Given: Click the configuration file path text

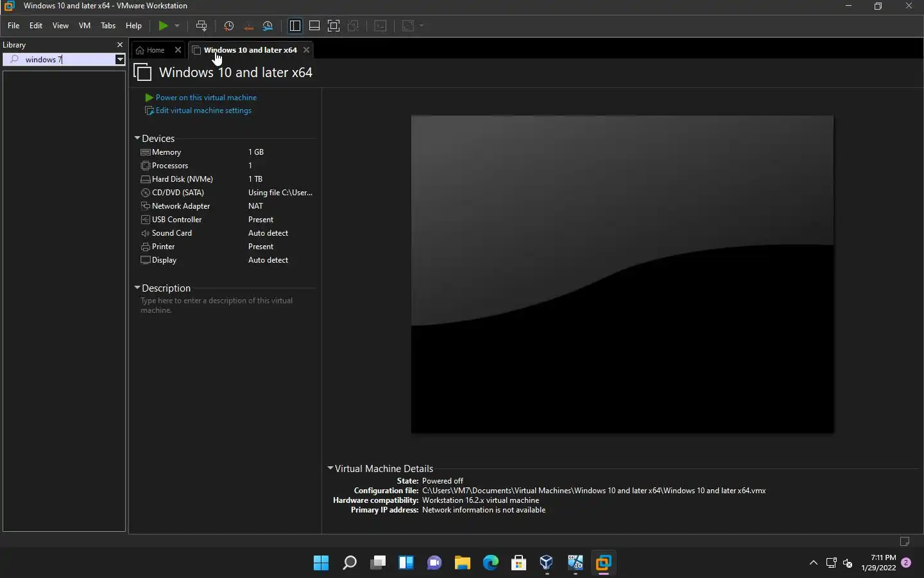Looking at the screenshot, I should [594, 491].
